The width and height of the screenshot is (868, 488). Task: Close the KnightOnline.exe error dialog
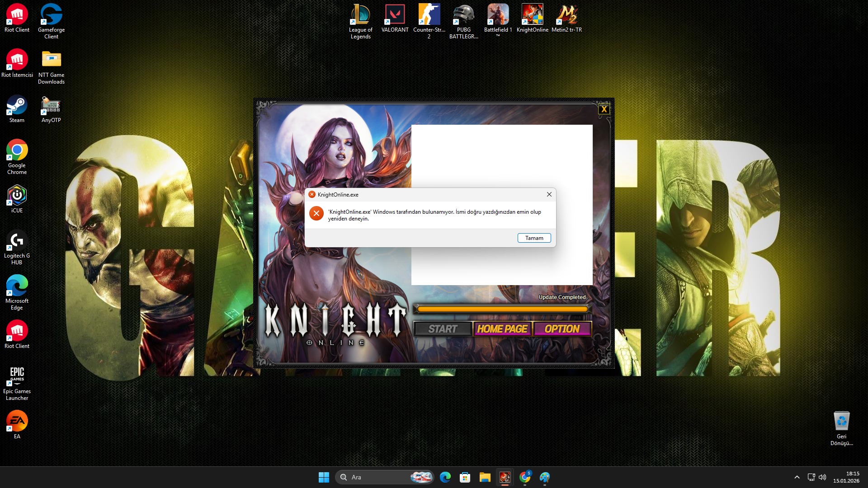point(549,194)
